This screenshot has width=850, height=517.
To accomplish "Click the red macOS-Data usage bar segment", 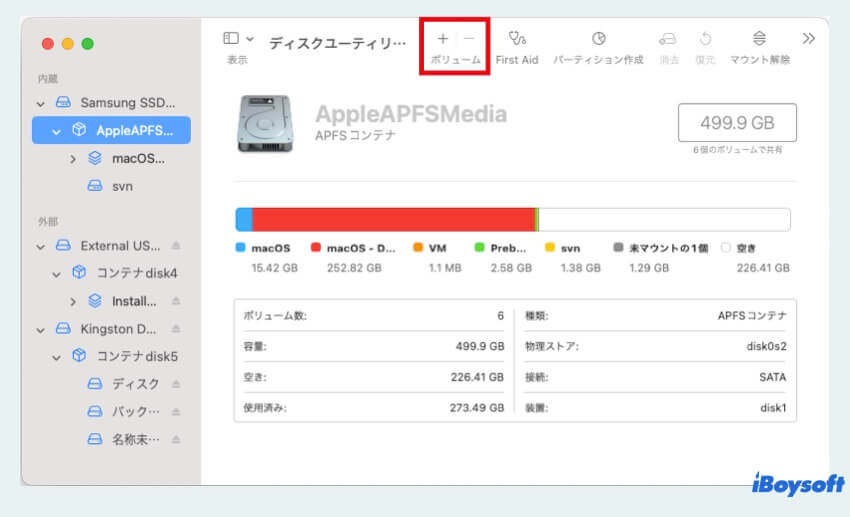I will (x=394, y=219).
